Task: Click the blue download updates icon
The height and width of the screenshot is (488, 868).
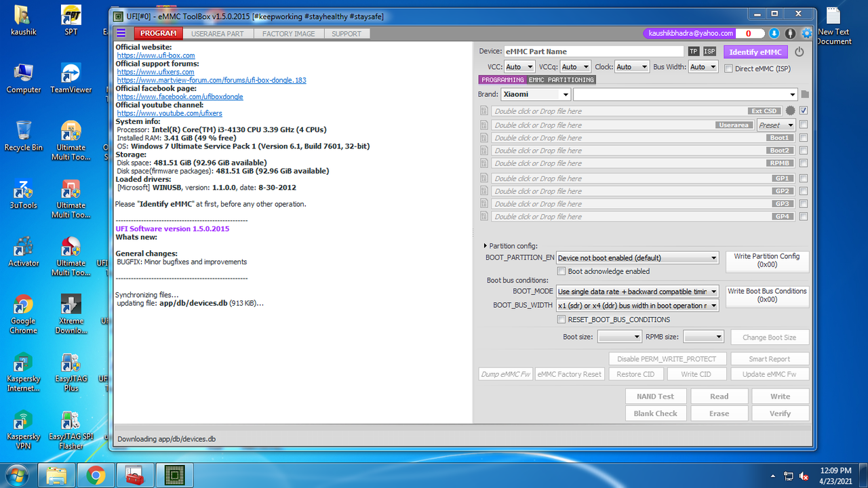Action: point(774,33)
